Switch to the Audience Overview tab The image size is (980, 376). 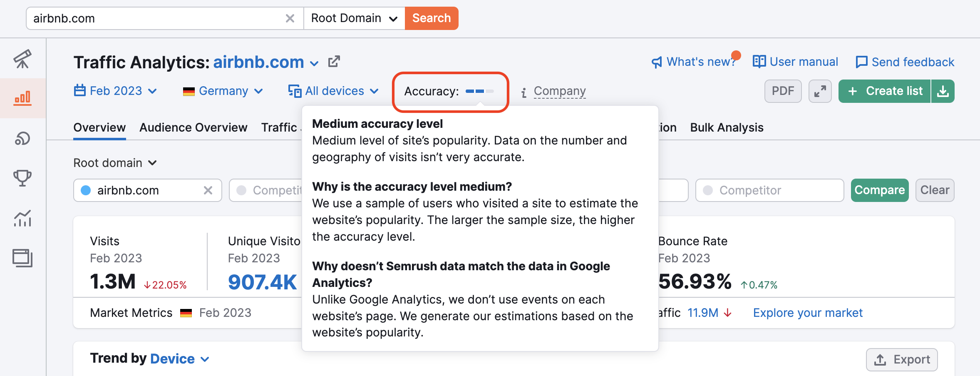194,127
